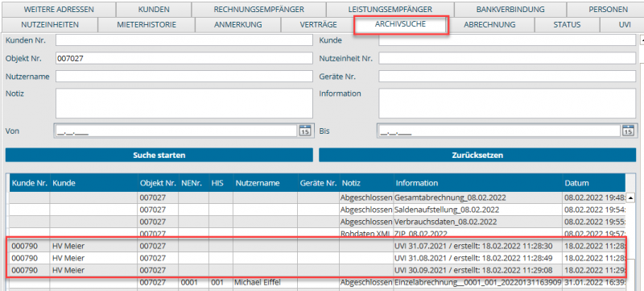Select the Verbrauchsdaten_08.02.2022 entry
The width and height of the screenshot is (644, 291).
317,222
